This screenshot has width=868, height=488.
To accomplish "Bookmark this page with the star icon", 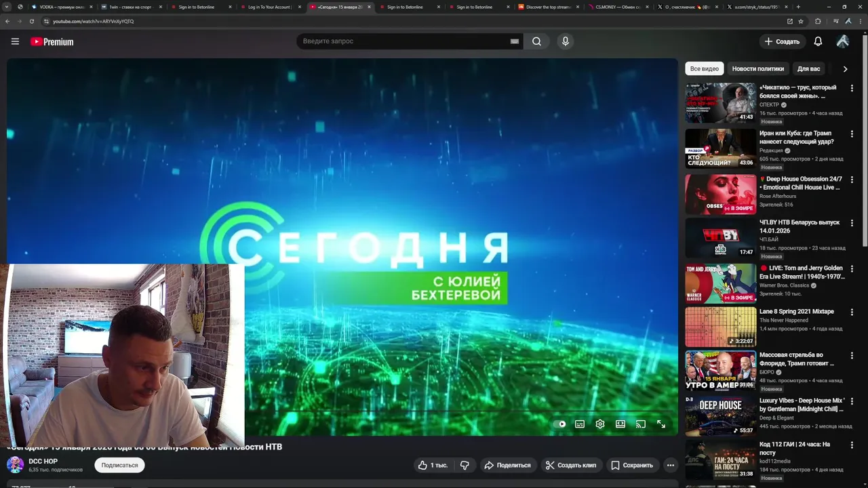I will (x=801, y=21).
